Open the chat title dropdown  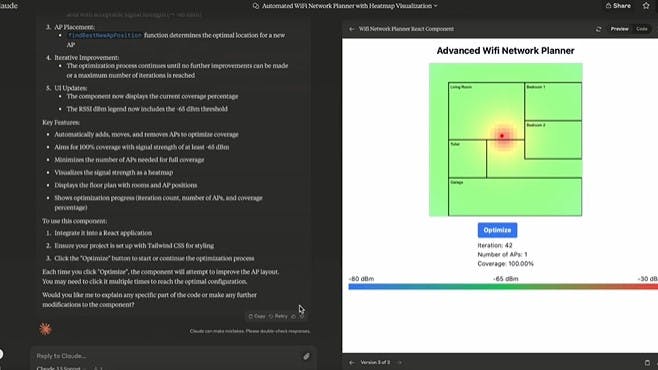436,6
